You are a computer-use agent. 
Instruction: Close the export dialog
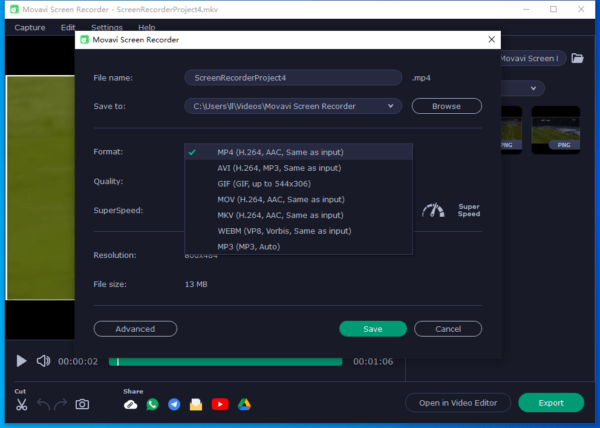pyautogui.click(x=492, y=39)
